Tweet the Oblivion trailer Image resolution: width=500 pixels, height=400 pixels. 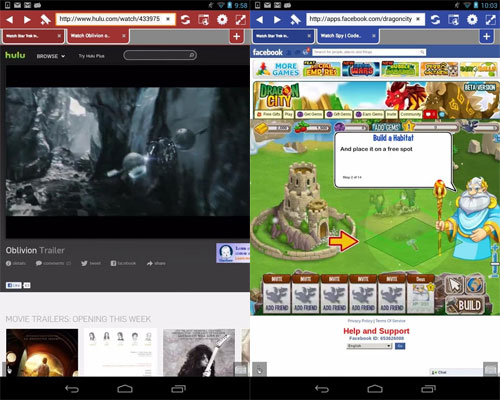click(x=91, y=263)
